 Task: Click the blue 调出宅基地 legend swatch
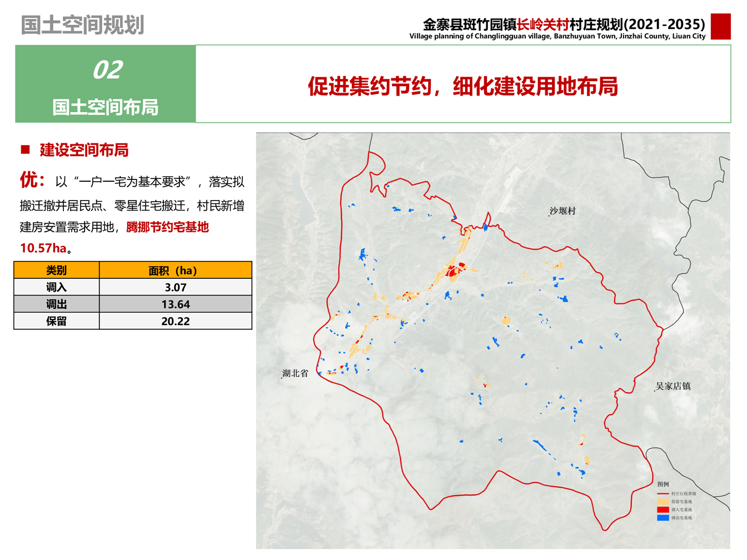coord(663,518)
